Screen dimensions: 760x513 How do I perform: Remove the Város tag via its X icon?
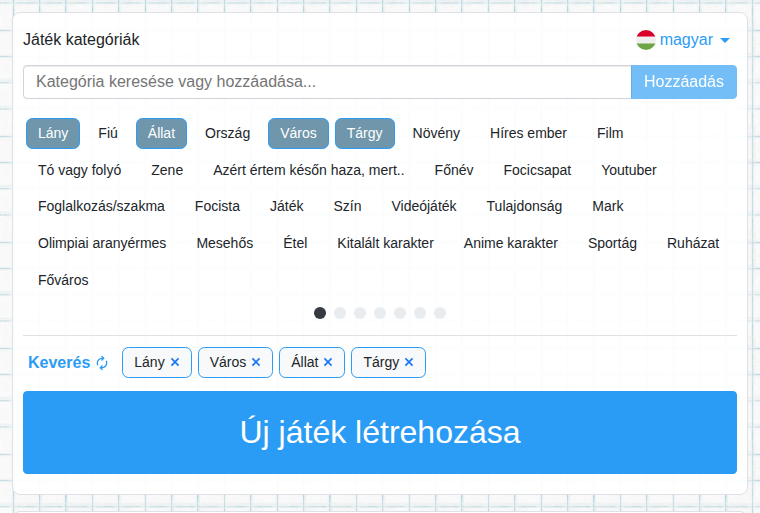(x=256, y=362)
